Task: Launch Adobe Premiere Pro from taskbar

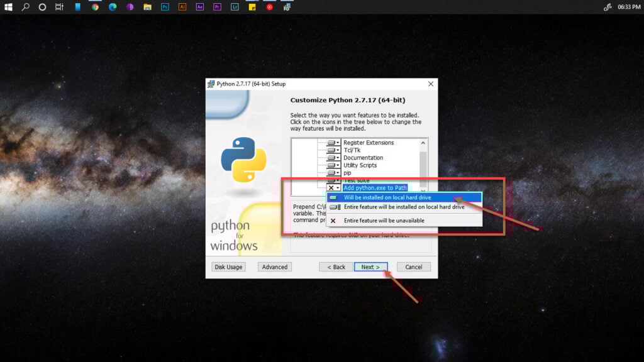Action: tap(217, 7)
